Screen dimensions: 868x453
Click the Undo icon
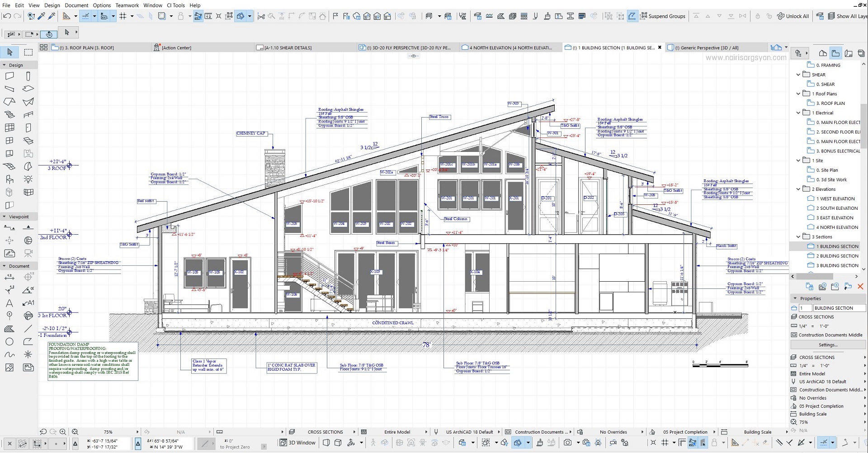click(x=7, y=16)
